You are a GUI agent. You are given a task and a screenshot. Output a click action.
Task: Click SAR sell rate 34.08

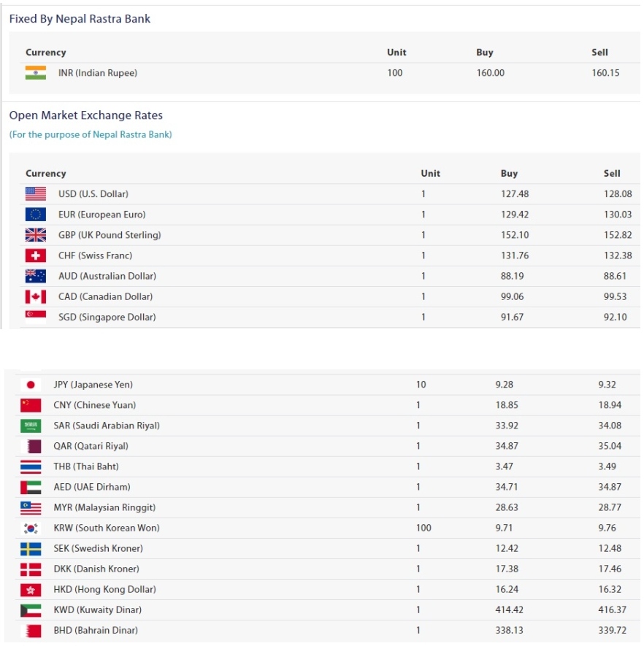610,426
